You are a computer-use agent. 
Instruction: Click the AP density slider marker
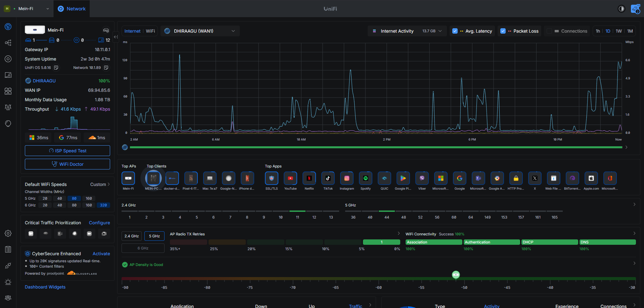pyautogui.click(x=456, y=275)
